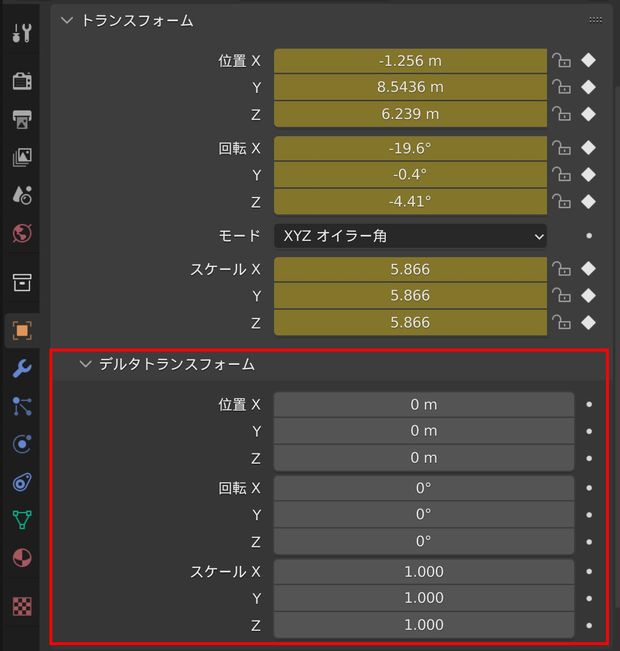620x651 pixels.
Task: Click the delta スケール Z field showing 1.000
Action: (x=424, y=625)
